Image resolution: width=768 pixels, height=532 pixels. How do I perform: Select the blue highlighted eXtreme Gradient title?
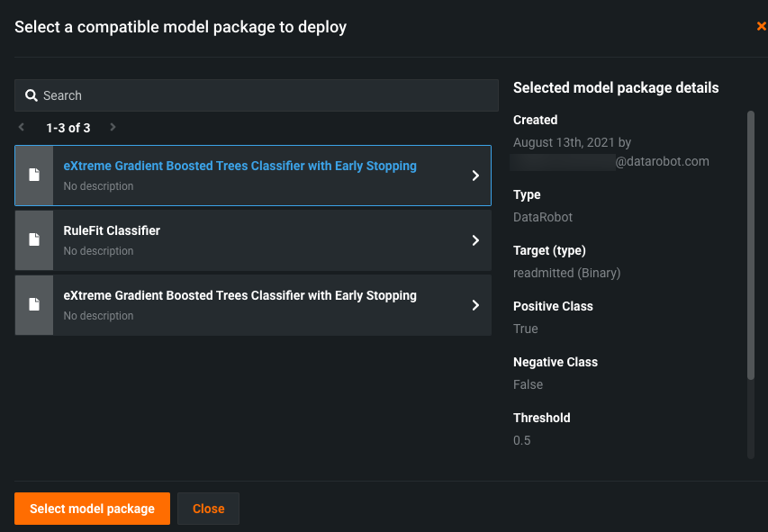[239, 166]
